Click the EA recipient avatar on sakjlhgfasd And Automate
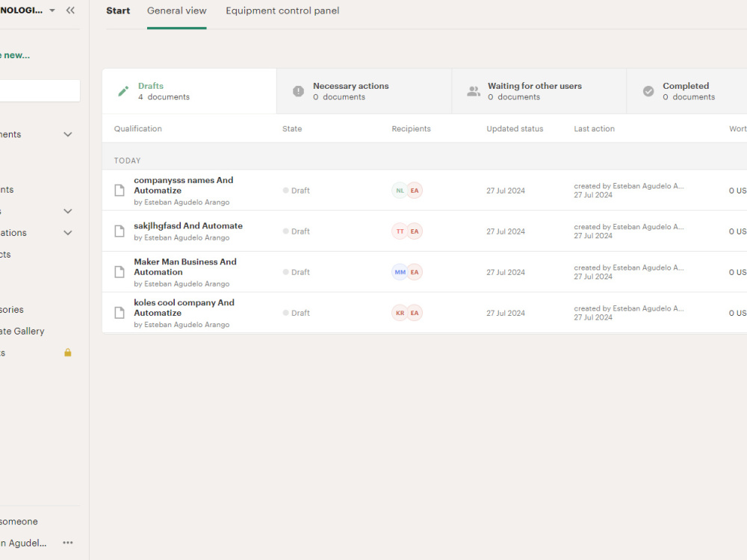747x560 pixels. coord(415,231)
